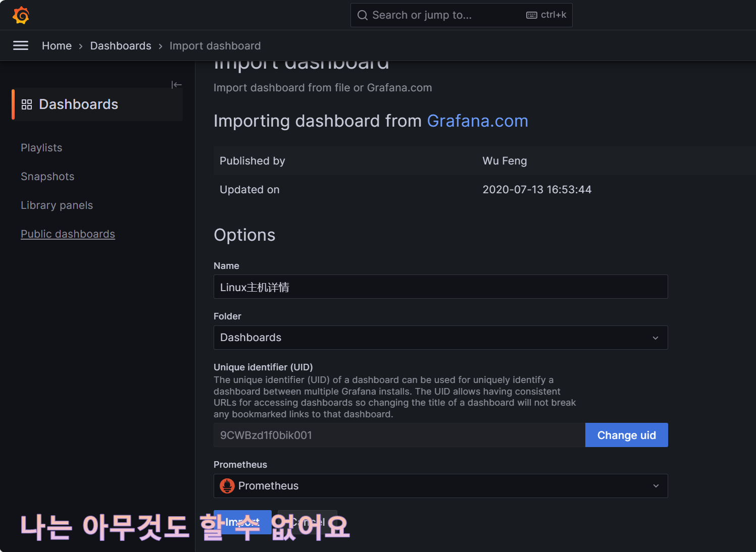This screenshot has width=756, height=552.
Task: Follow the Grafana.com link
Action: pos(477,121)
